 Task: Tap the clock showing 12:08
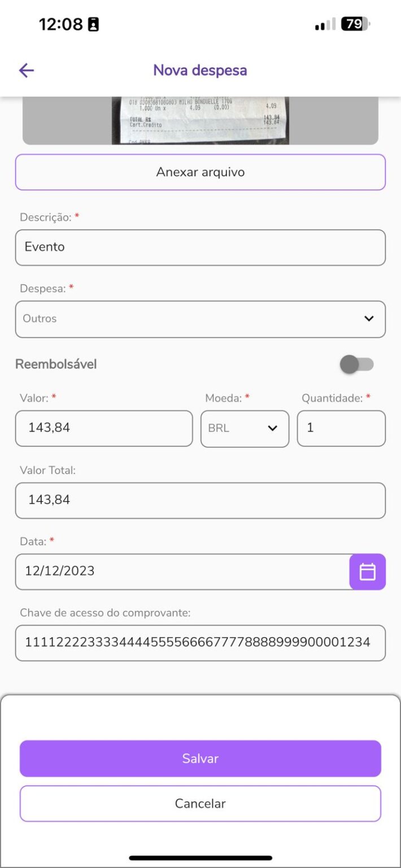tap(62, 24)
